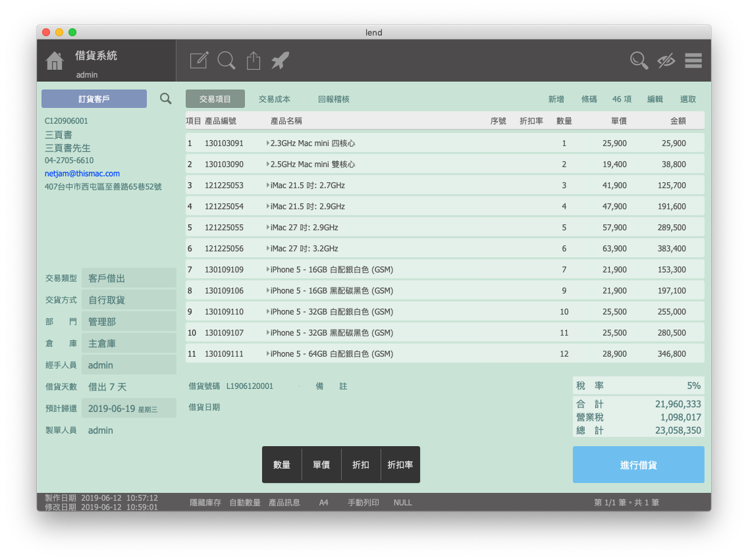This screenshot has width=748, height=560.
Task: Click amount 383,400 in iMac 27 row
Action: pos(672,248)
